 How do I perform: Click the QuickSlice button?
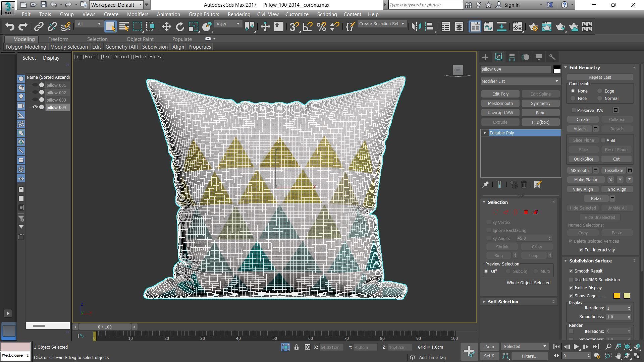click(583, 159)
